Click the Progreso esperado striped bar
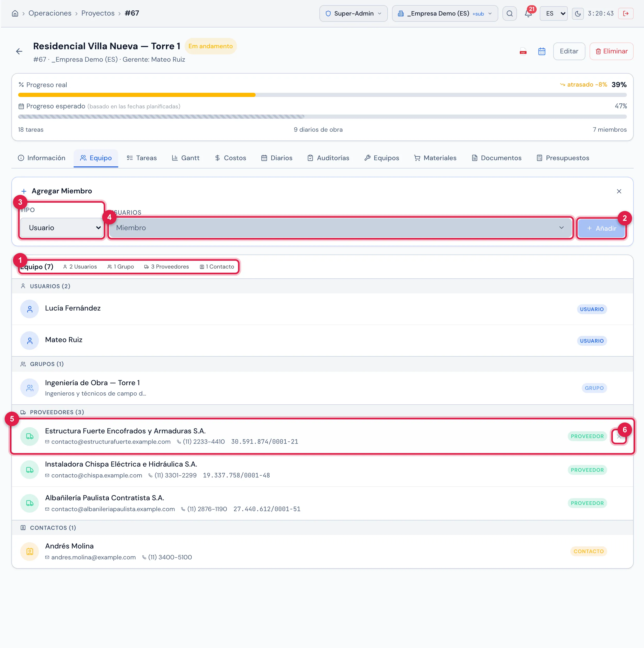 click(161, 117)
